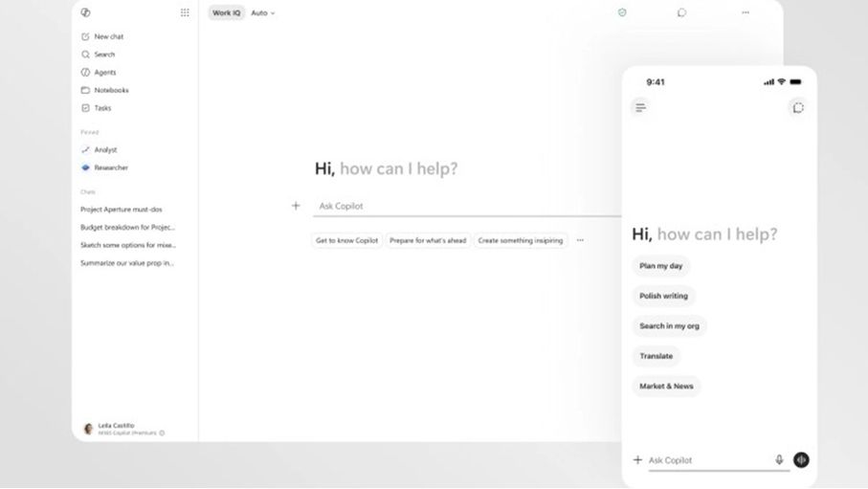Click the Notebooks icon in sidebar

click(x=85, y=90)
